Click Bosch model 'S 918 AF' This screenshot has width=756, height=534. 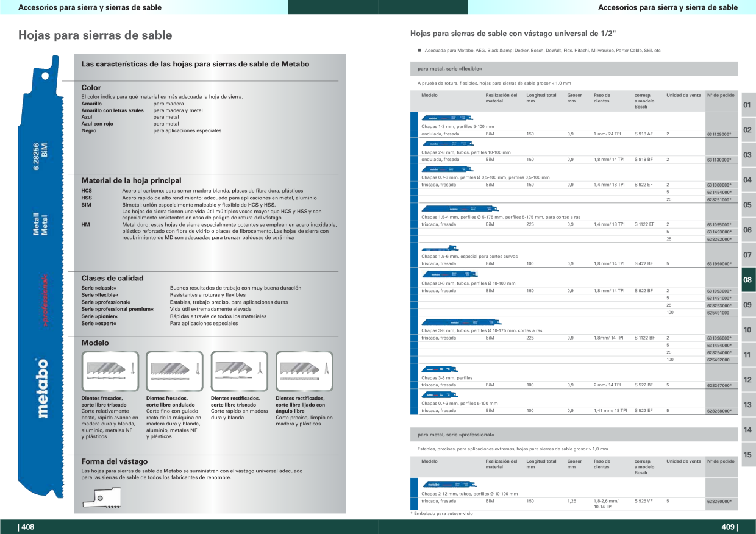643,133
